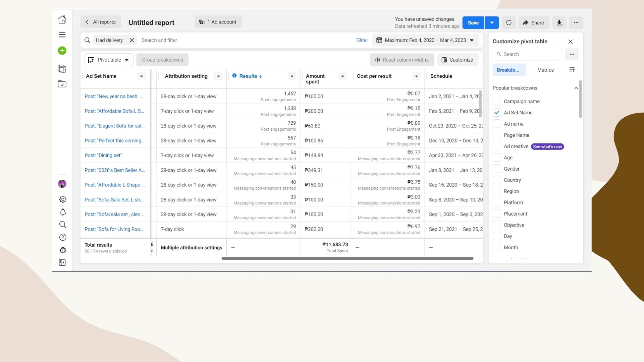Open the date range picker dropdown

coord(425,40)
